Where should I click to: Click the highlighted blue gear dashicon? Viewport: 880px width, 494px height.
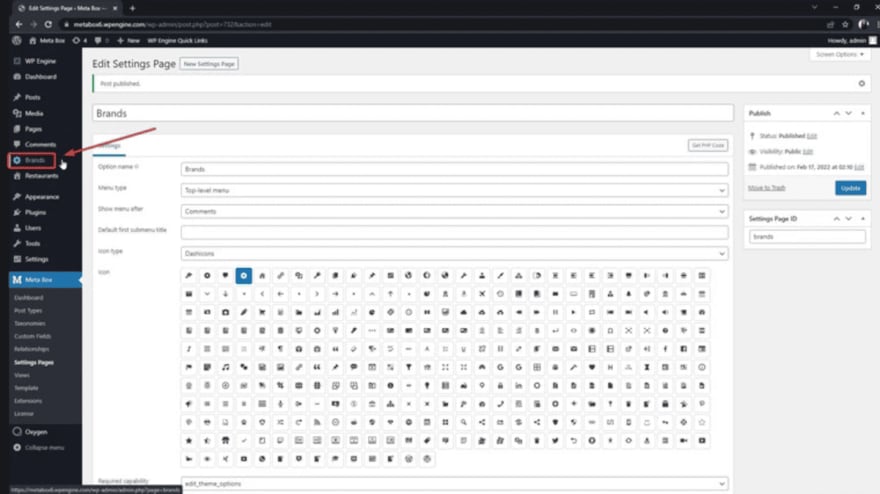click(x=244, y=276)
